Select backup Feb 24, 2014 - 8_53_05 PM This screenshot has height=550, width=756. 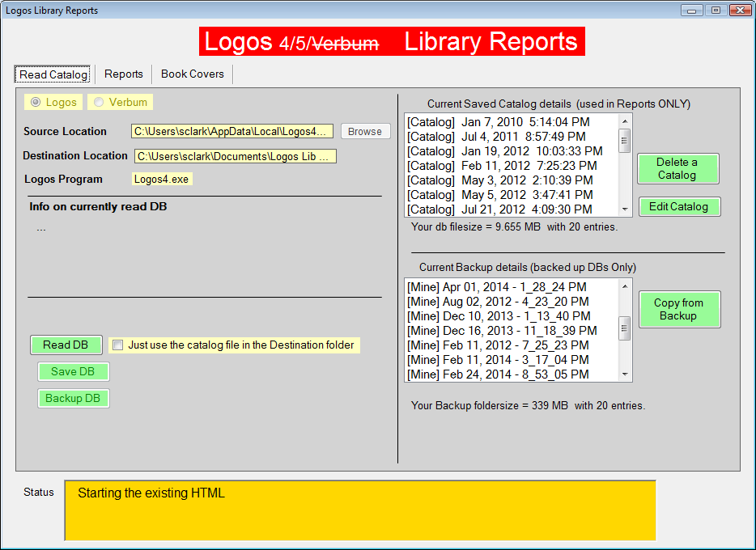click(x=512, y=374)
